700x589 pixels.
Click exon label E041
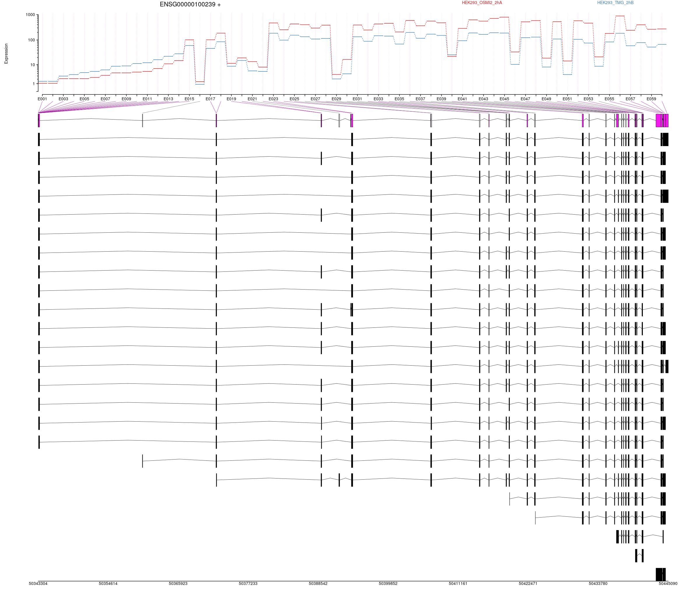pos(462,99)
